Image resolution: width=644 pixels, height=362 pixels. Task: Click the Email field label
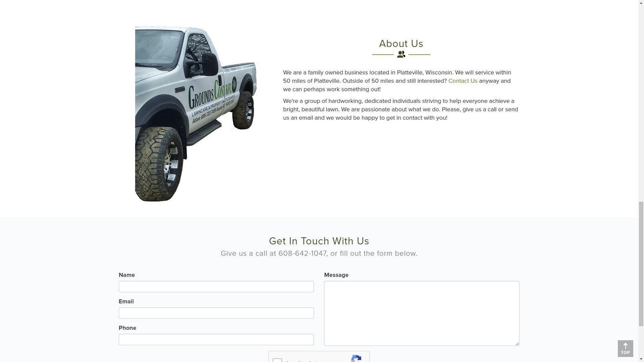pos(126,302)
